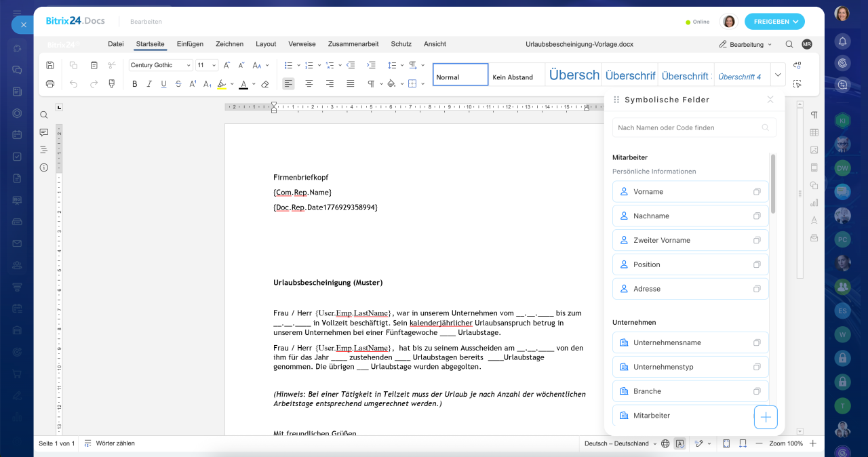Insert the Unternehmensname field

tap(690, 343)
